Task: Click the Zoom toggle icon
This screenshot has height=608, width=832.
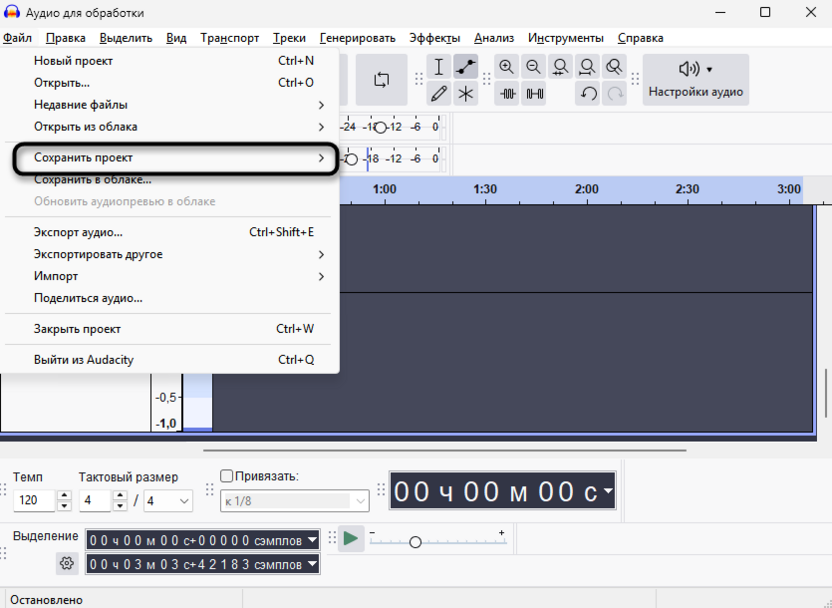Action: (614, 67)
